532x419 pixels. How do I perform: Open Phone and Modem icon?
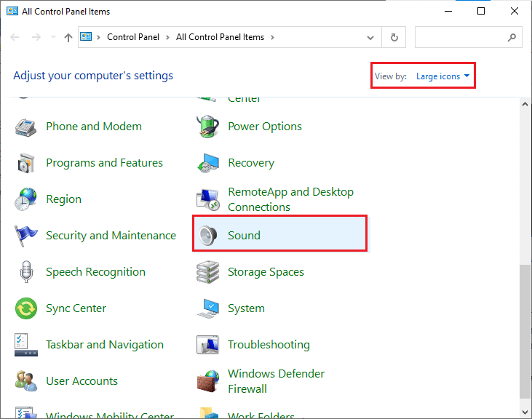[26, 127]
